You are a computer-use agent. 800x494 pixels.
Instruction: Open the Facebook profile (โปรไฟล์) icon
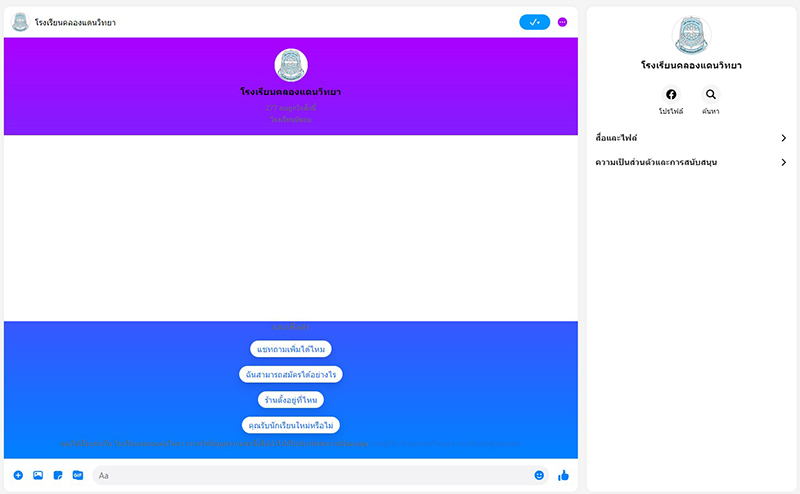coord(671,95)
